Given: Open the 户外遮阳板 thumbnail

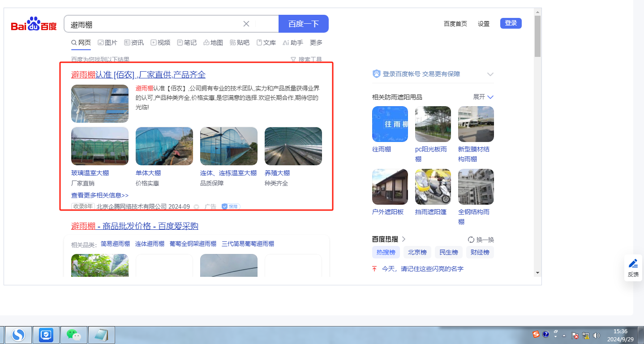Looking at the screenshot, I should [x=390, y=187].
